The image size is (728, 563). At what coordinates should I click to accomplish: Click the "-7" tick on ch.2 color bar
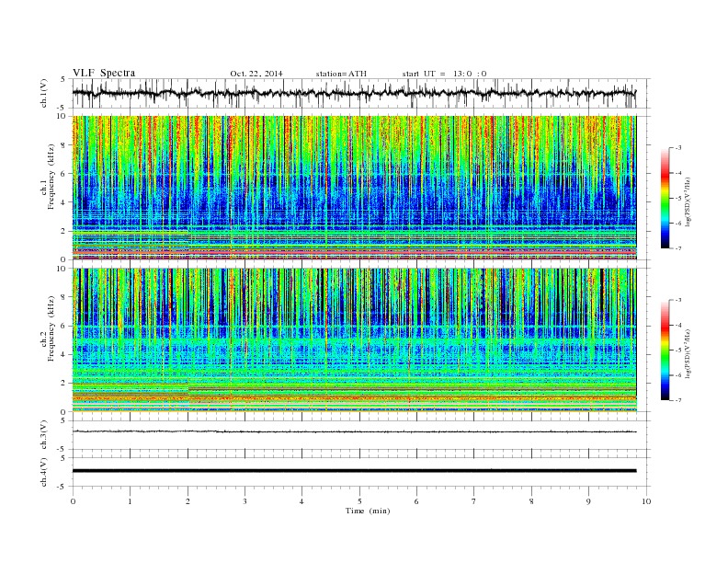click(x=678, y=400)
